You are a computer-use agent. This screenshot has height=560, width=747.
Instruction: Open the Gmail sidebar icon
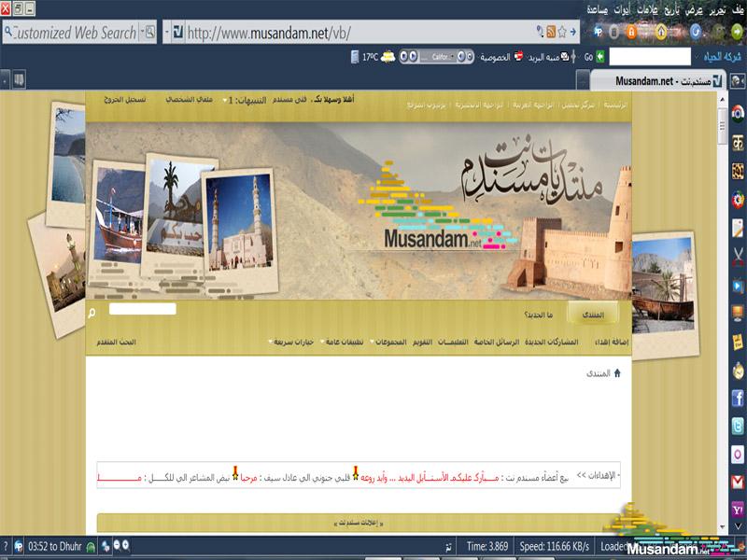tap(738, 482)
